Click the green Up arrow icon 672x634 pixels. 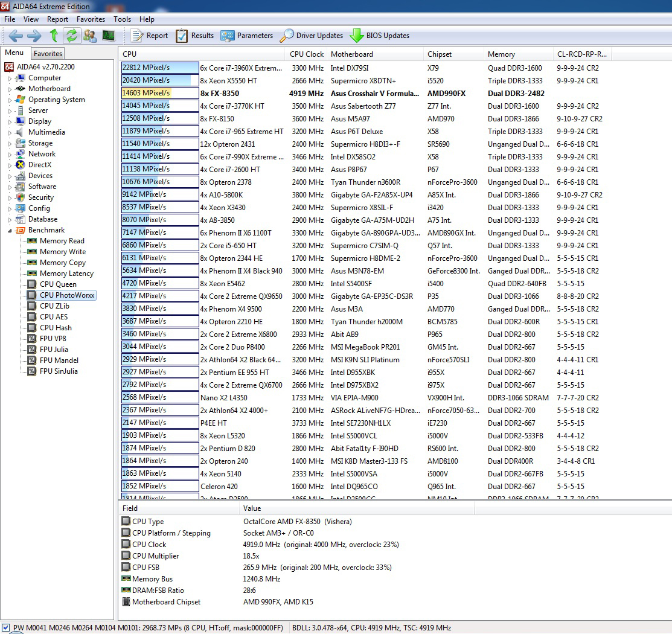54,36
